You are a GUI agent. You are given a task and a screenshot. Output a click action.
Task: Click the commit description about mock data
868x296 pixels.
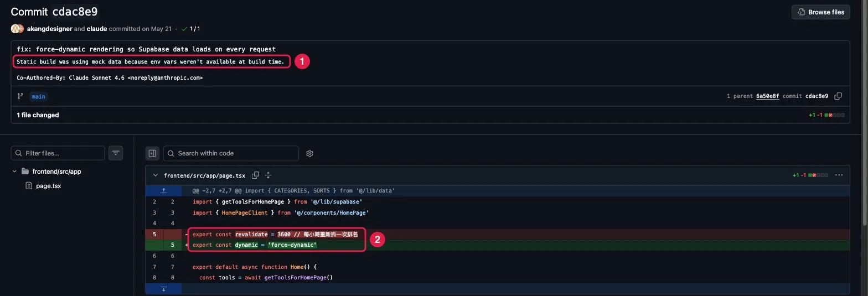point(151,61)
